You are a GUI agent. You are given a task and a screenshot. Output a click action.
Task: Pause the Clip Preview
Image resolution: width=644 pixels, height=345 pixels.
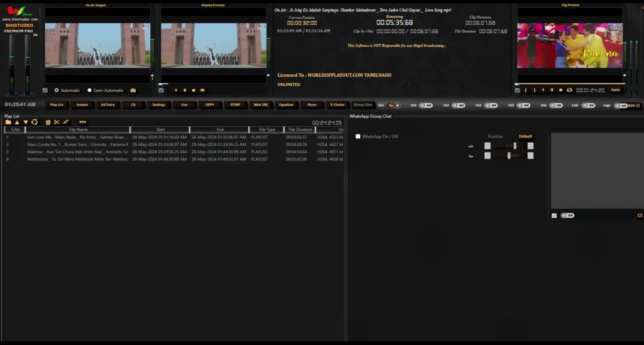click(x=552, y=90)
